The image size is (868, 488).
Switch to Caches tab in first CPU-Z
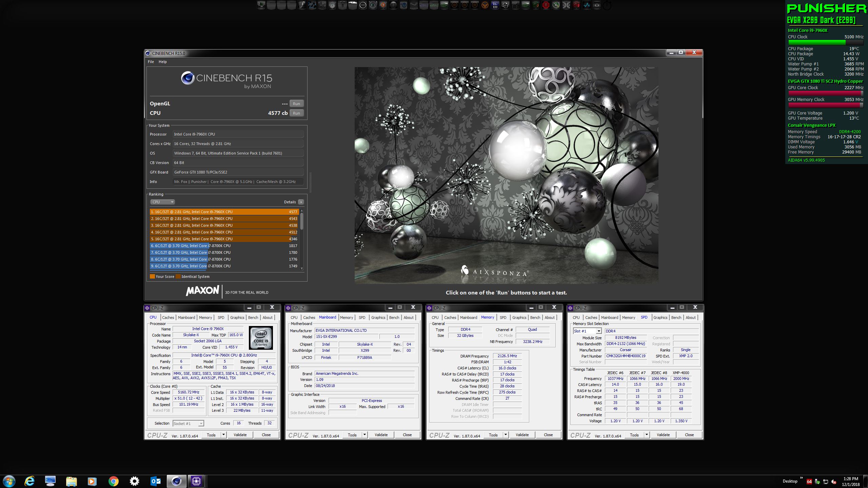(x=168, y=318)
